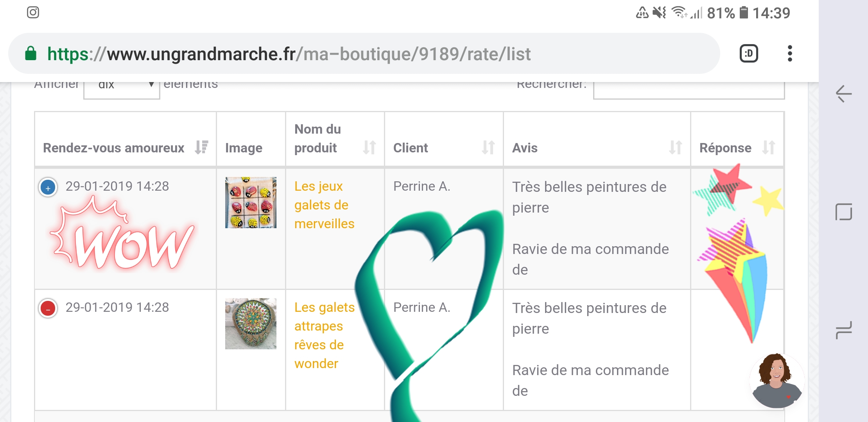The image size is (868, 422).
Task: Tap the Android home square button
Action: [844, 212]
